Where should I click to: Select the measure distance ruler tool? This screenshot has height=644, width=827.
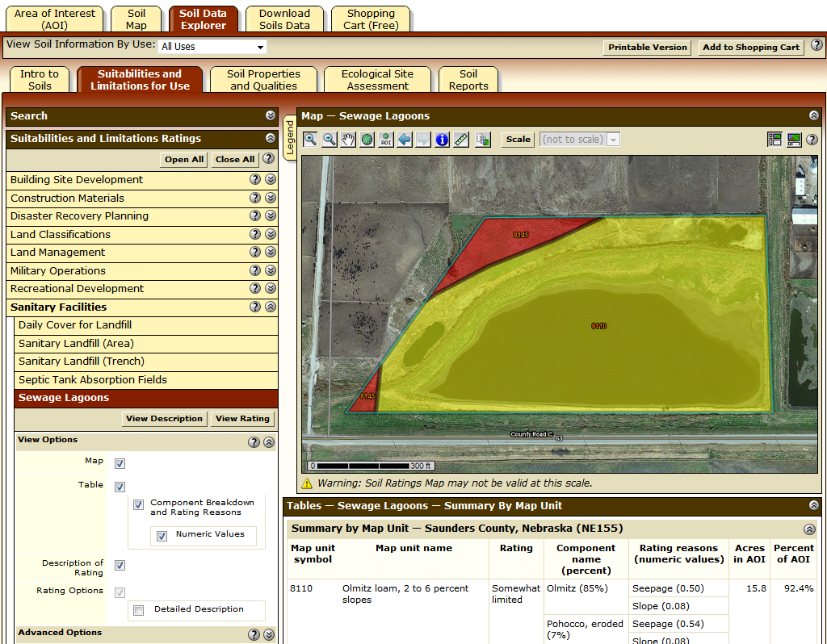(x=461, y=140)
